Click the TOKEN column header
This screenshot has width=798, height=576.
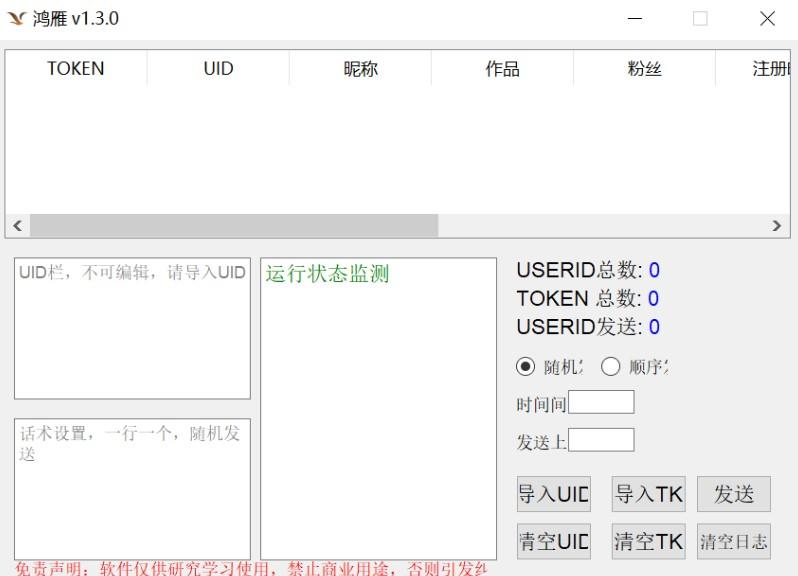click(x=76, y=69)
